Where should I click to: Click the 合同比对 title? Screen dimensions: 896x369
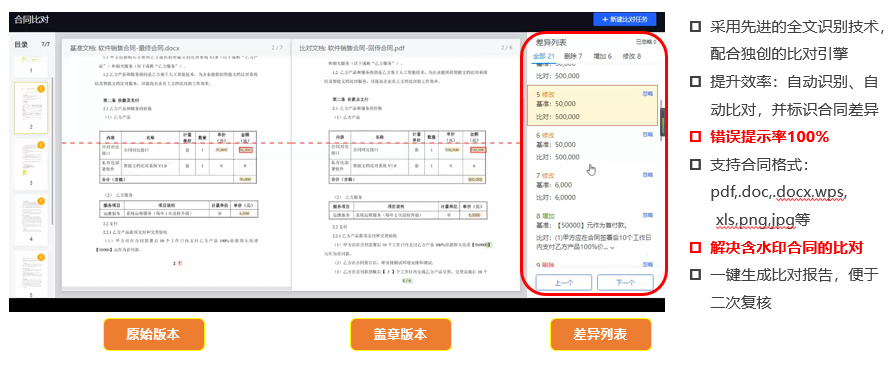(31, 20)
